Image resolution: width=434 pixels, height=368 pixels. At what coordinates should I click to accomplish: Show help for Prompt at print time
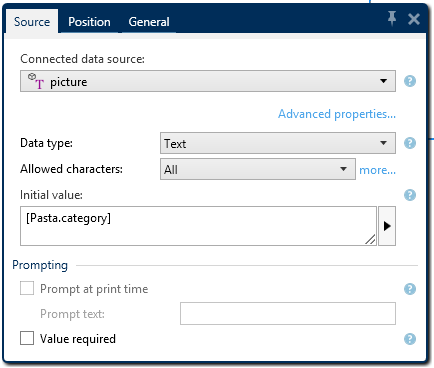tap(410, 289)
